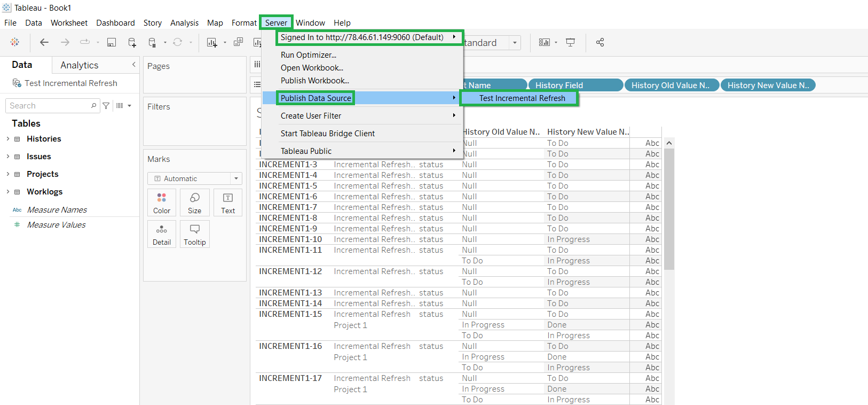Click the History Field pill
This screenshot has width=868, height=405.
[575, 85]
